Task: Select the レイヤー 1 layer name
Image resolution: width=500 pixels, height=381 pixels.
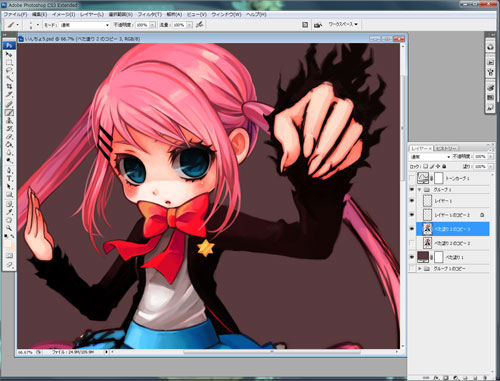Action: [443, 201]
